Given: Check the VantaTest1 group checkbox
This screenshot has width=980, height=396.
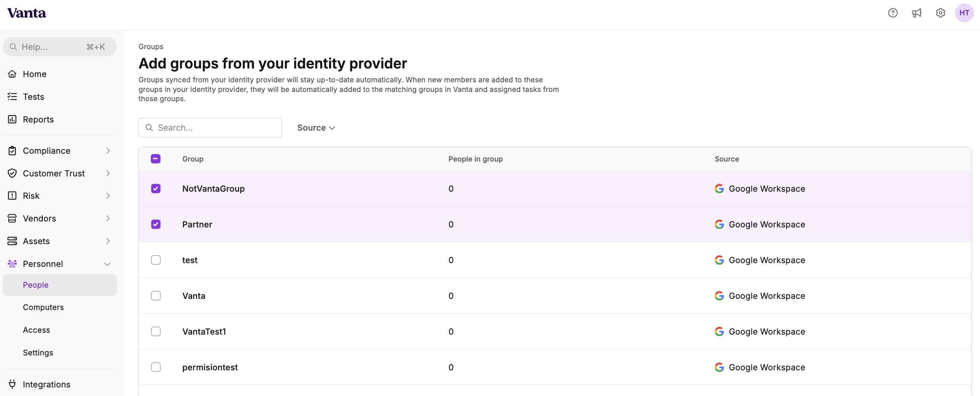Looking at the screenshot, I should tap(156, 332).
